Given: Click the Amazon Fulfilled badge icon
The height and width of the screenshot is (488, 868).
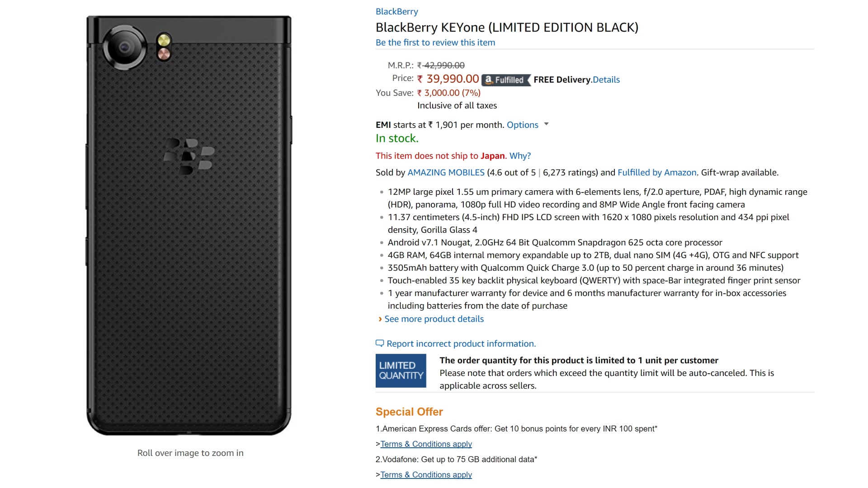Looking at the screenshot, I should (x=505, y=80).
